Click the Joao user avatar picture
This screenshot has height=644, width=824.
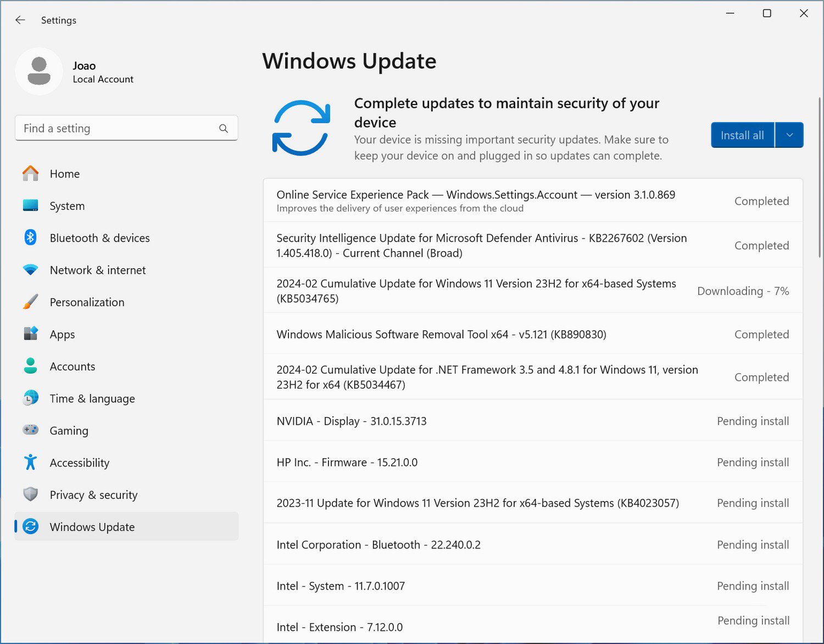pyautogui.click(x=39, y=71)
